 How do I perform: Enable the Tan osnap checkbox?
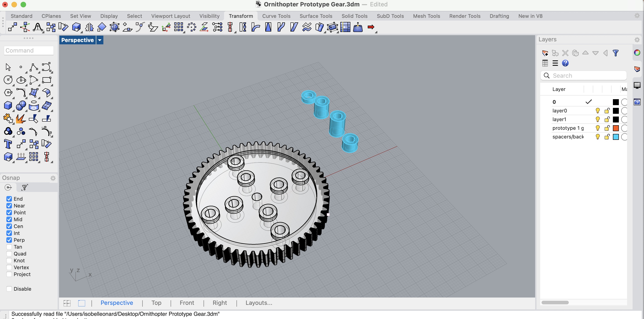9,247
